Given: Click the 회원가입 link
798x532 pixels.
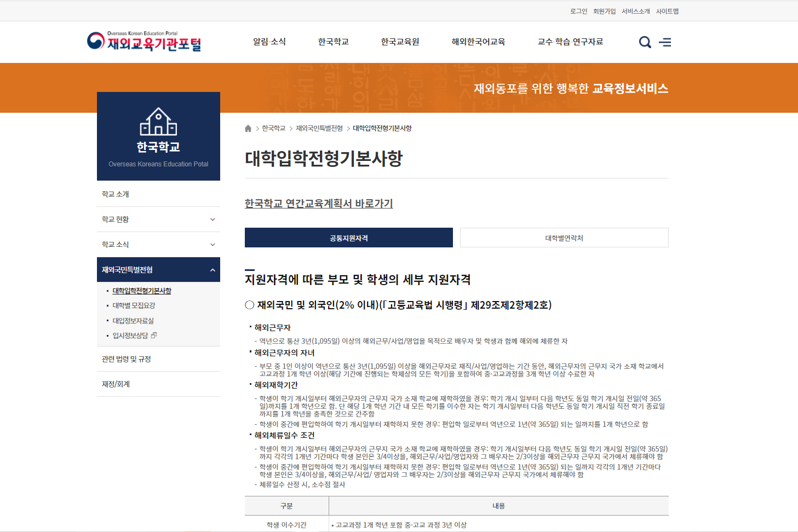Looking at the screenshot, I should pos(604,11).
